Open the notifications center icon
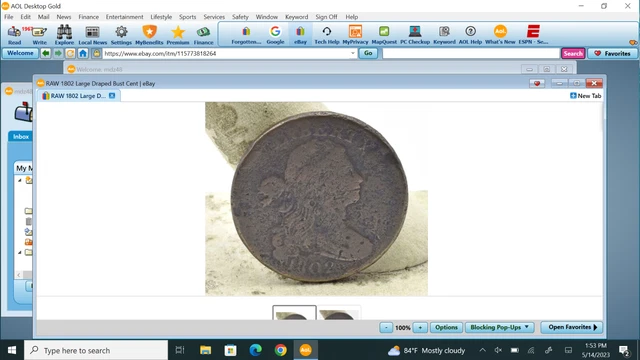640x360 pixels. click(624, 350)
